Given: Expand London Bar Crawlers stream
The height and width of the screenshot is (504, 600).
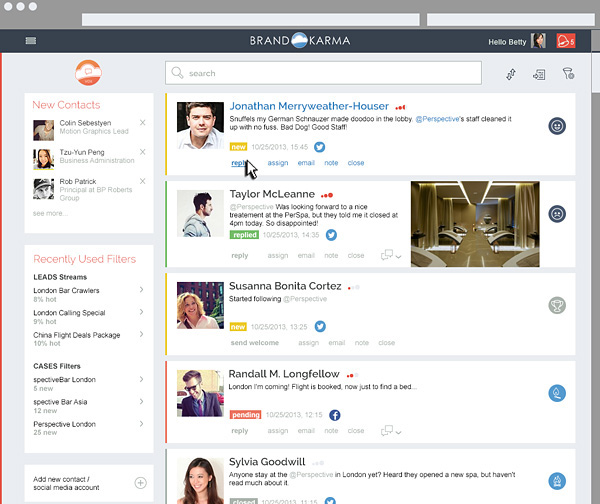Looking at the screenshot, I should click(x=142, y=290).
